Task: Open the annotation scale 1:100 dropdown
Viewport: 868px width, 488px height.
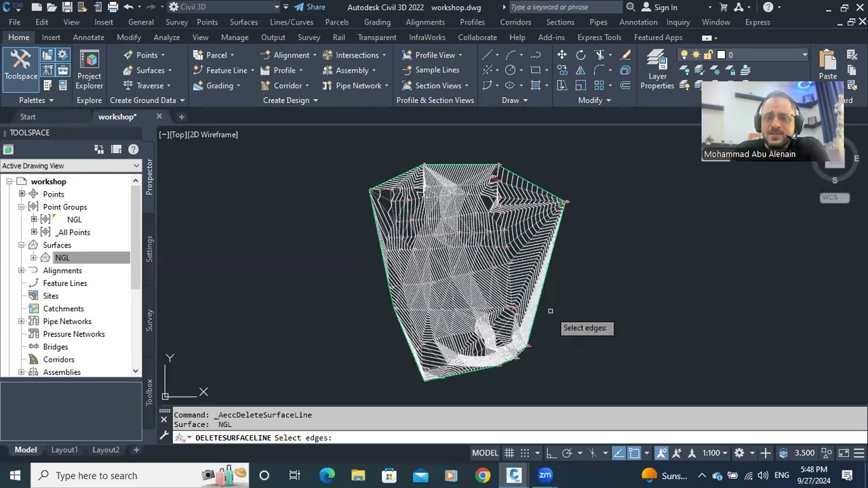Action: tap(715, 453)
